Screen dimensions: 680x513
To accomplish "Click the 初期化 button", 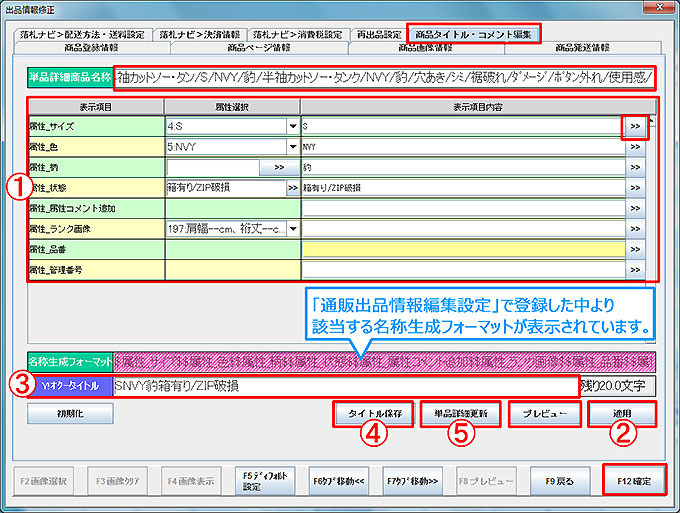I will pos(70,413).
